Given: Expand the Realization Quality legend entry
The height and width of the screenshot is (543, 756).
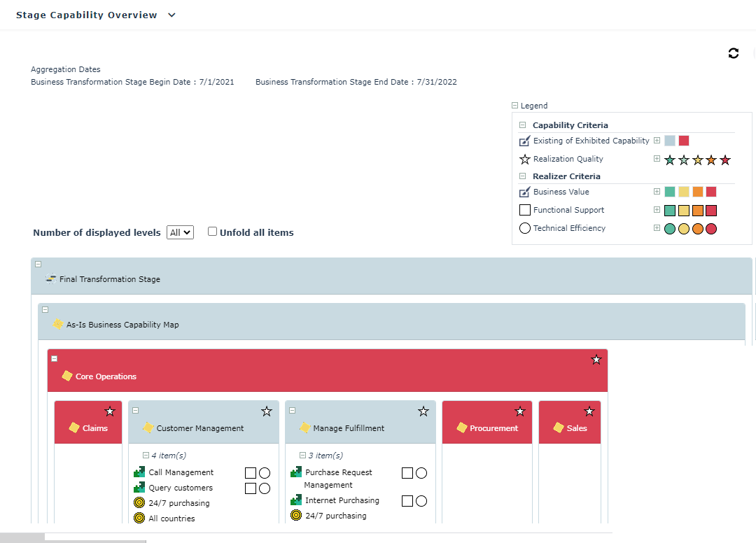Looking at the screenshot, I should click(x=657, y=159).
